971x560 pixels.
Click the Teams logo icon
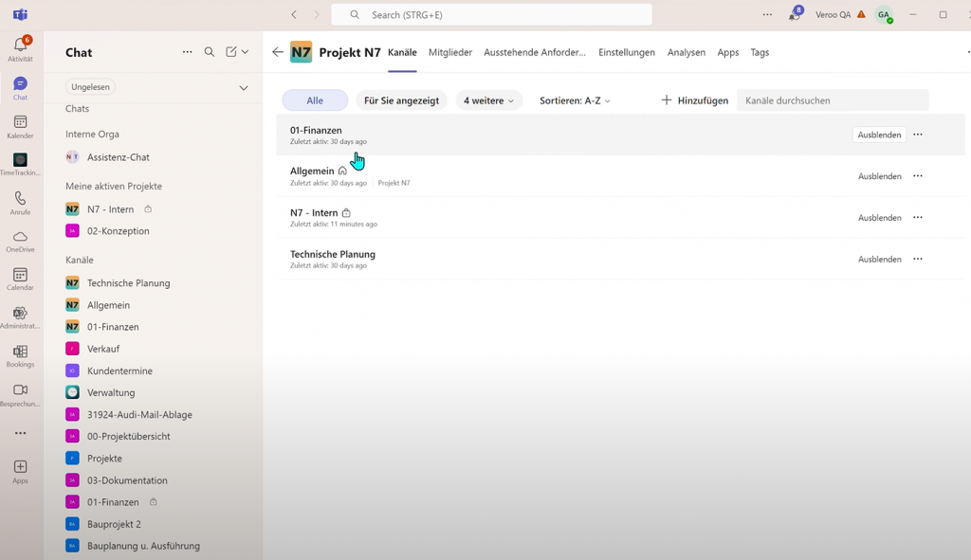tap(21, 14)
